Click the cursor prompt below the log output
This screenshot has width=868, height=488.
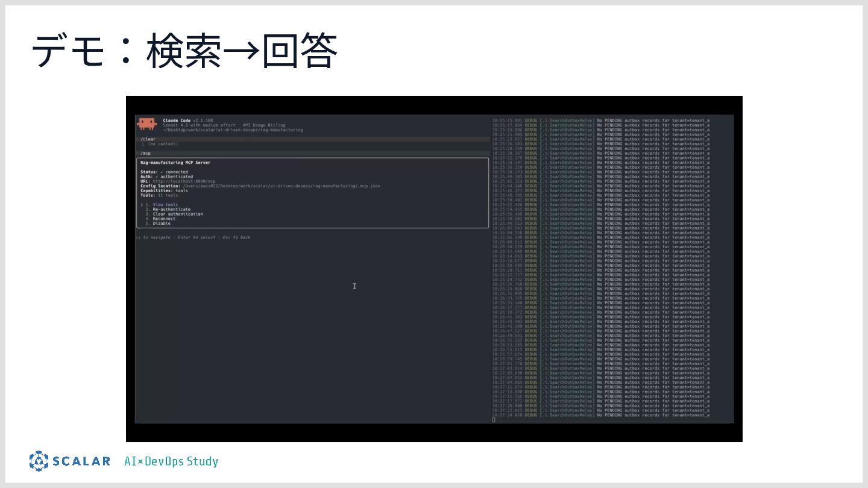[x=494, y=420]
